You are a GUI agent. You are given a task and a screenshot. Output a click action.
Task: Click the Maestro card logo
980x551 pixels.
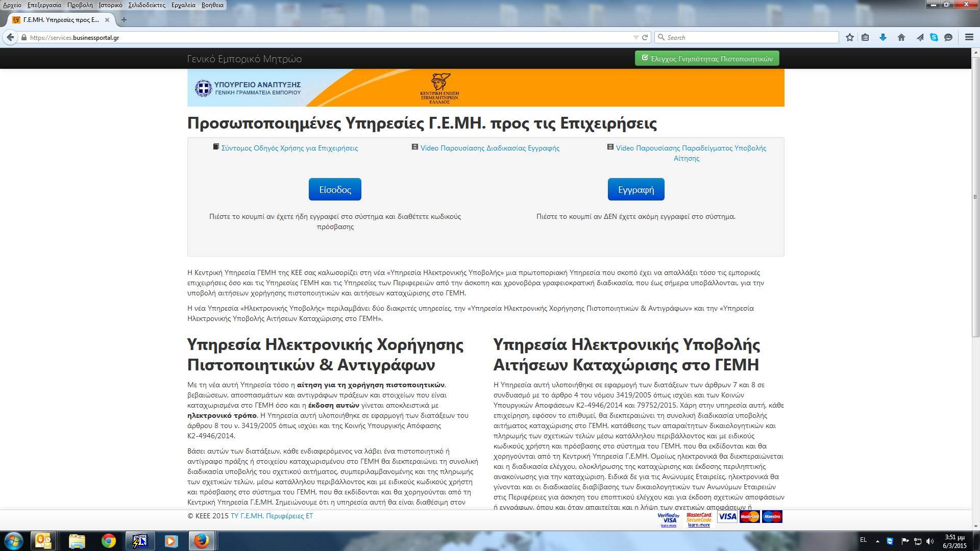pyautogui.click(x=772, y=516)
